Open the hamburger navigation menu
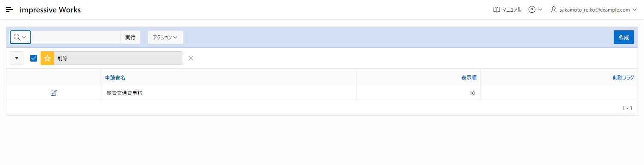This screenshot has height=165, width=644. coord(9,9)
